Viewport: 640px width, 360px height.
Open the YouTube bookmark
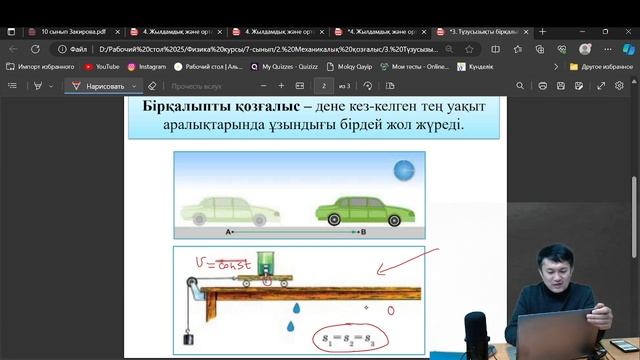coord(102,67)
